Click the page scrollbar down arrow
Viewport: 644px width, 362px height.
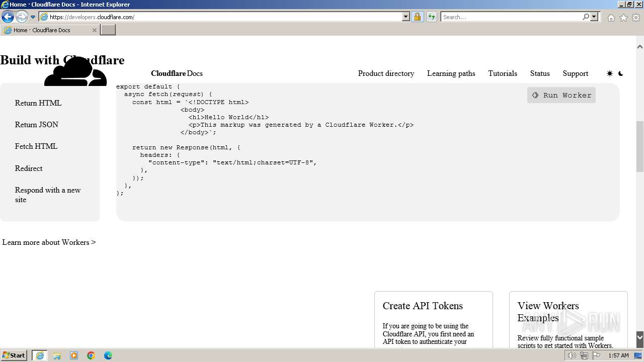(639, 337)
